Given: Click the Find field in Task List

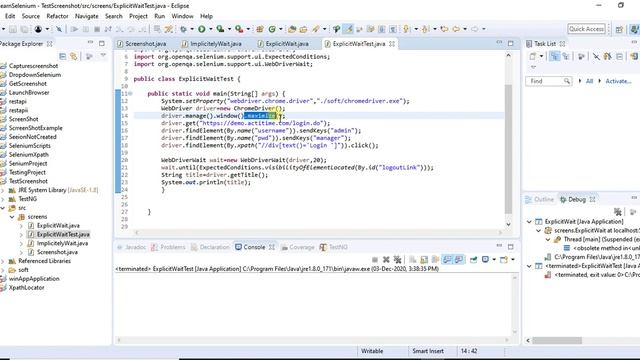Looking at the screenshot, I should click(x=548, y=81).
